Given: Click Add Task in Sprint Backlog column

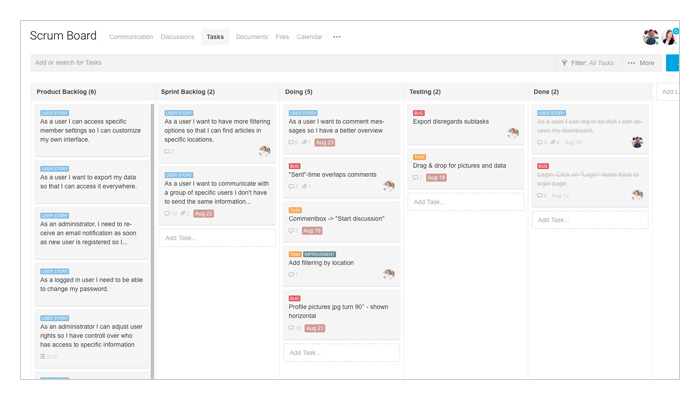Looking at the screenshot, I should pyautogui.click(x=217, y=238).
